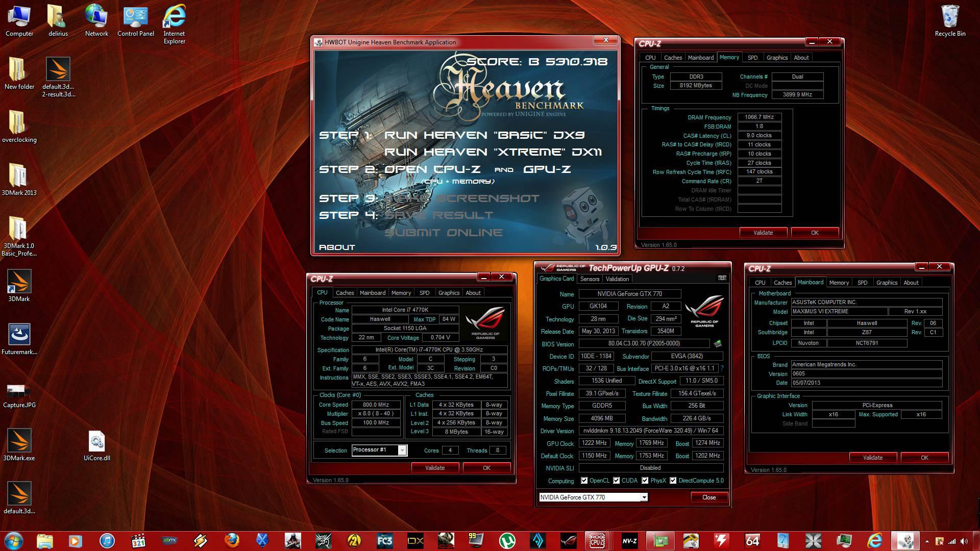This screenshot has width=980, height=551.
Task: Open About tab in the Memory CPU-Z window
Action: click(801, 58)
